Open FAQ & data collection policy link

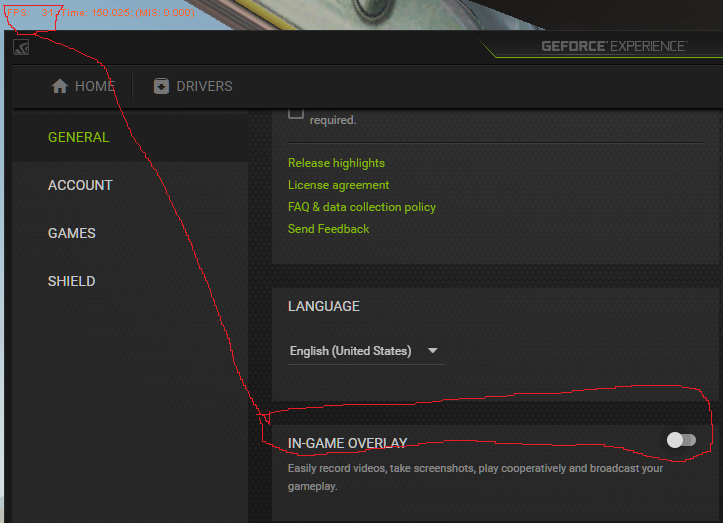(362, 207)
